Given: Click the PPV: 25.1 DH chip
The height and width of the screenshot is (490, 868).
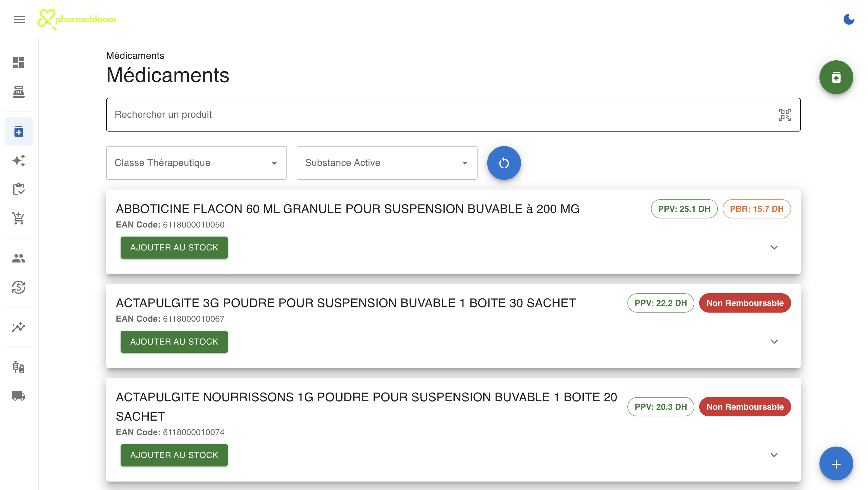Looking at the screenshot, I should [x=684, y=209].
